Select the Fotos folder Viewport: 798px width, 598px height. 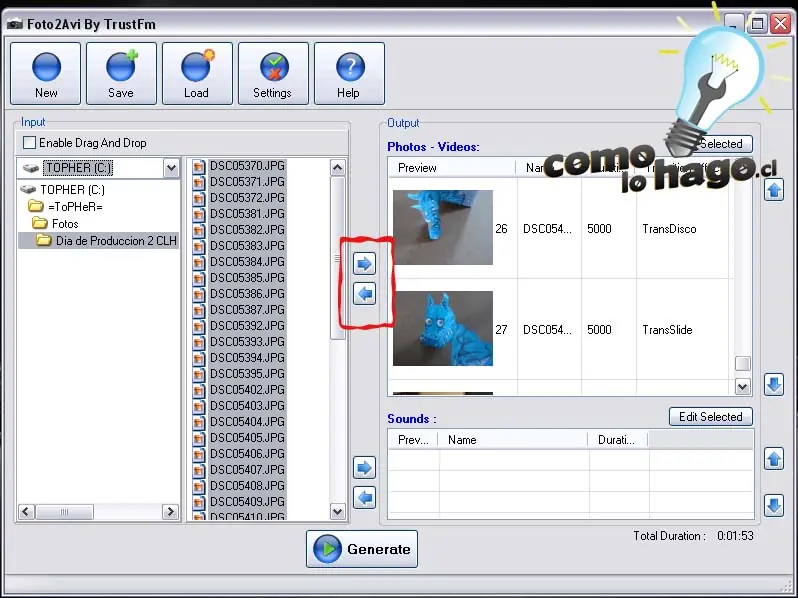[65, 224]
